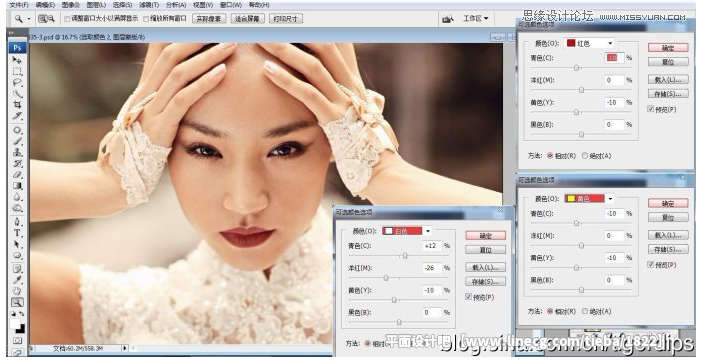Select the Clone Stamp tool

(17, 152)
